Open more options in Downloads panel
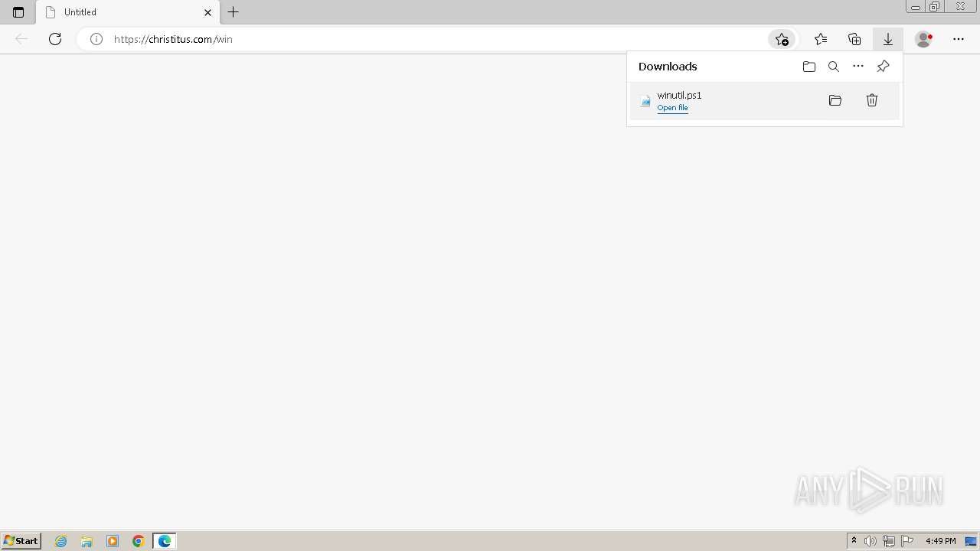 click(x=858, y=67)
